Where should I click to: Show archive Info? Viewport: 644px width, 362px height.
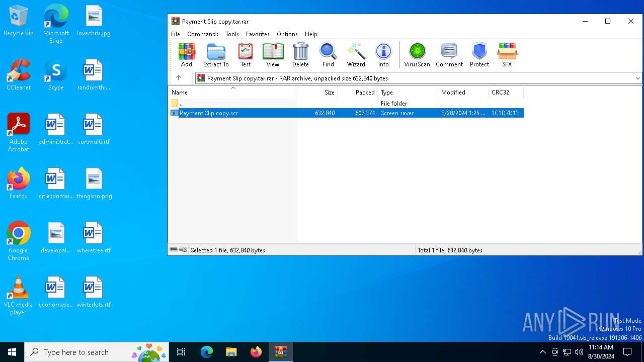[383, 55]
